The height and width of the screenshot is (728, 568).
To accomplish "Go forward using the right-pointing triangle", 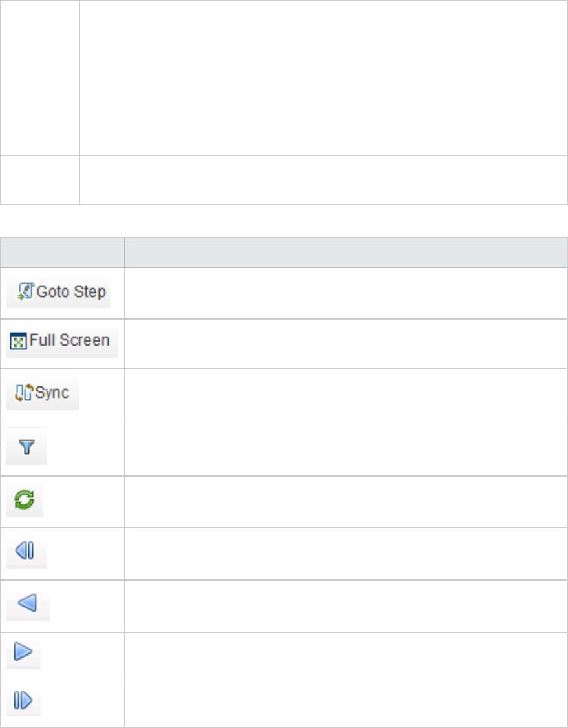I will [24, 652].
